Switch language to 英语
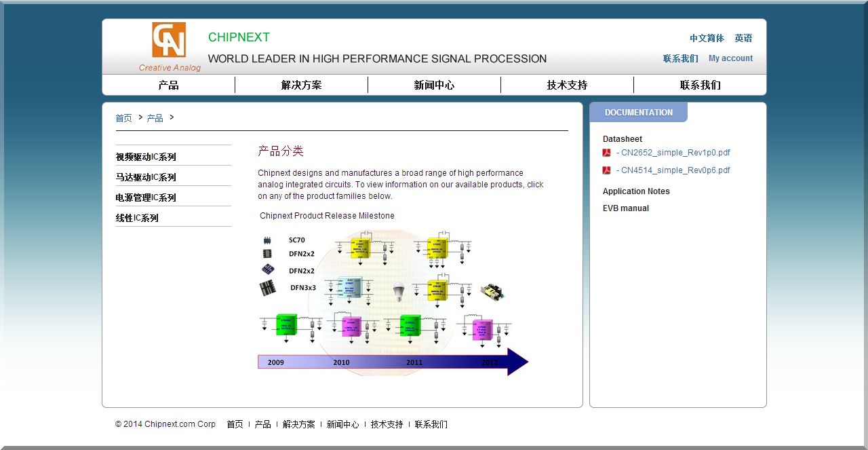The height and width of the screenshot is (450, 868). click(743, 39)
